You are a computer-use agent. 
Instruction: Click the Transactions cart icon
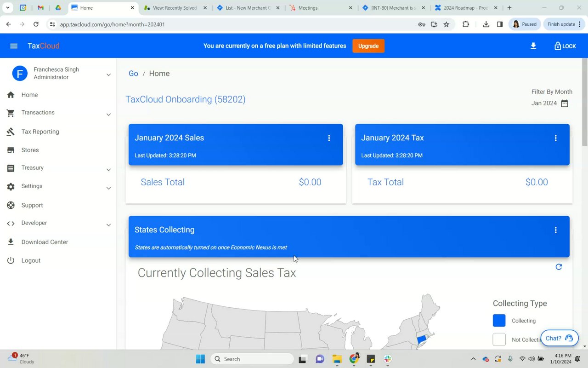click(x=11, y=113)
